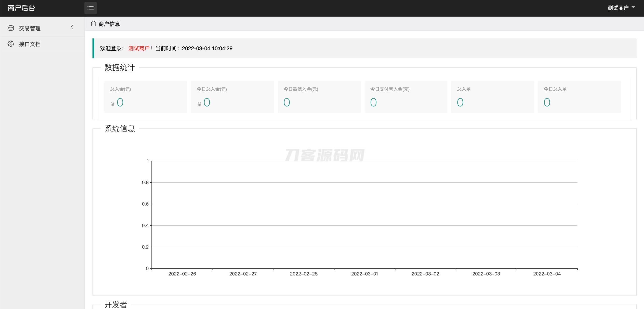Viewport: 644px width, 309px height.
Task: Collapse the 交易管理 sidebar section
Action: [x=72, y=27]
